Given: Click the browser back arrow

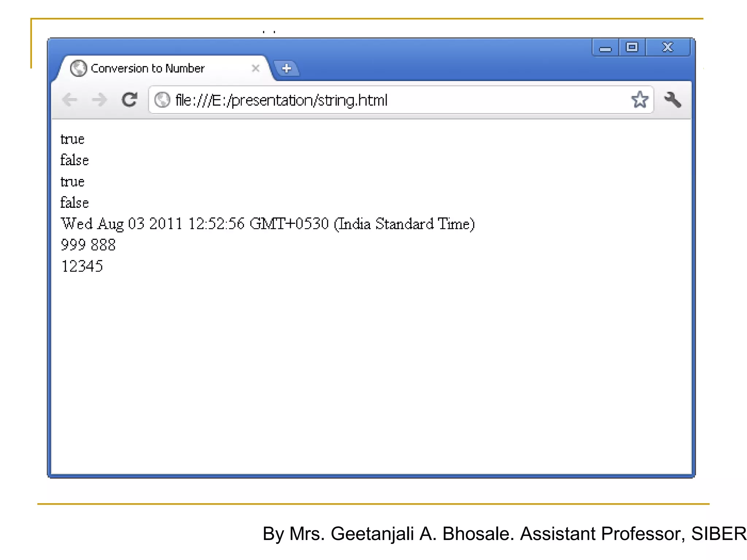Looking at the screenshot, I should pos(70,100).
